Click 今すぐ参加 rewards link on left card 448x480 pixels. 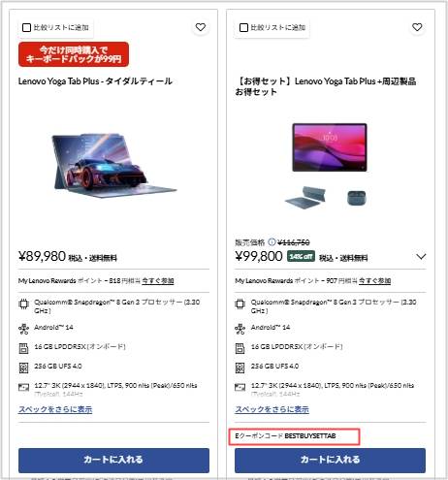(158, 280)
